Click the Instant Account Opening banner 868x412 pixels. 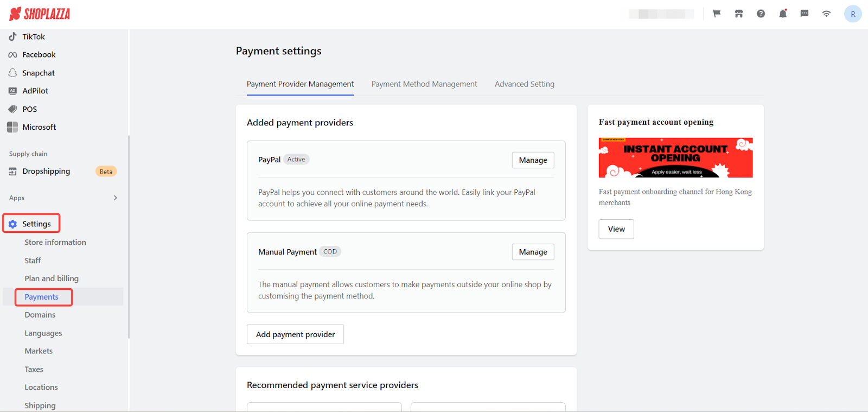[x=675, y=157]
